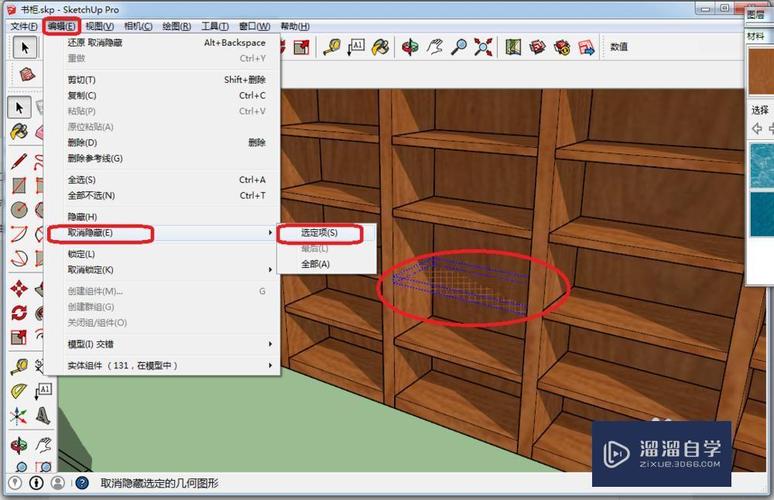Select the Move tool
Viewport: 774px width, 500px height.
click(19, 289)
